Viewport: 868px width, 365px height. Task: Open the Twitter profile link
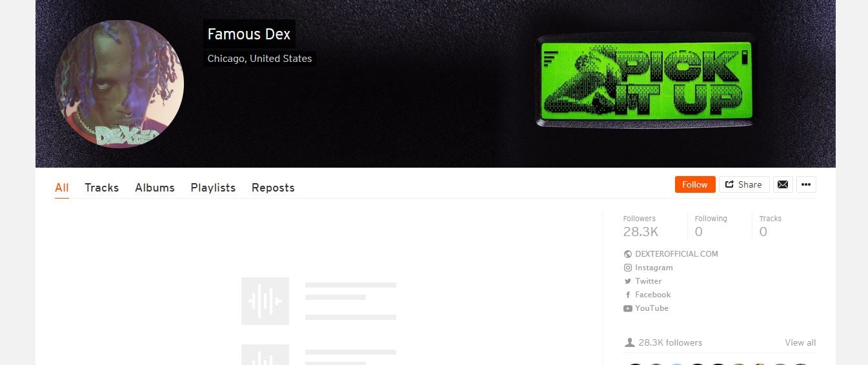coord(643,281)
